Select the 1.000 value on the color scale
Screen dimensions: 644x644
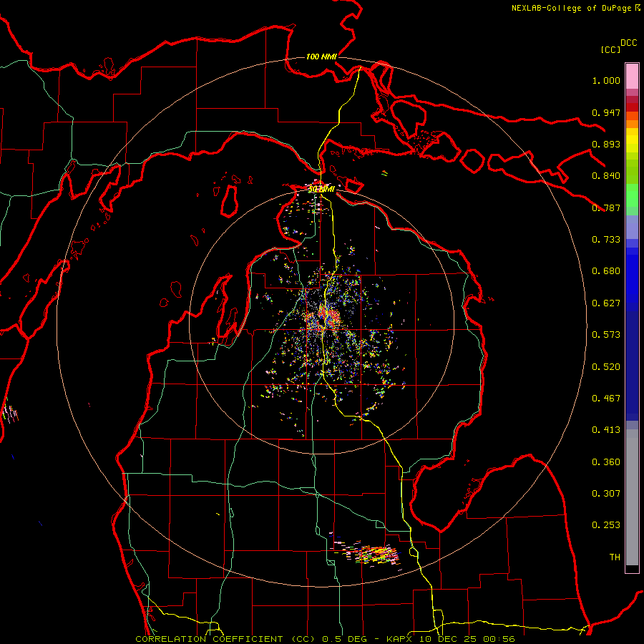click(x=606, y=80)
